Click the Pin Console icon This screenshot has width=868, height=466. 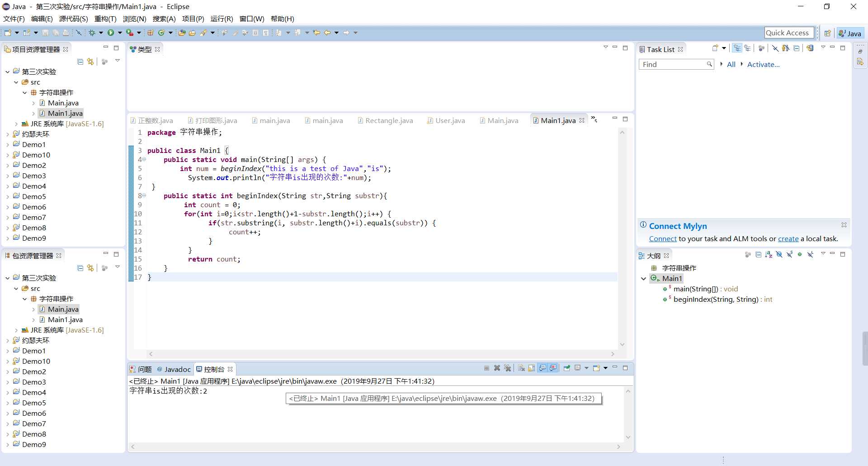[x=566, y=368]
